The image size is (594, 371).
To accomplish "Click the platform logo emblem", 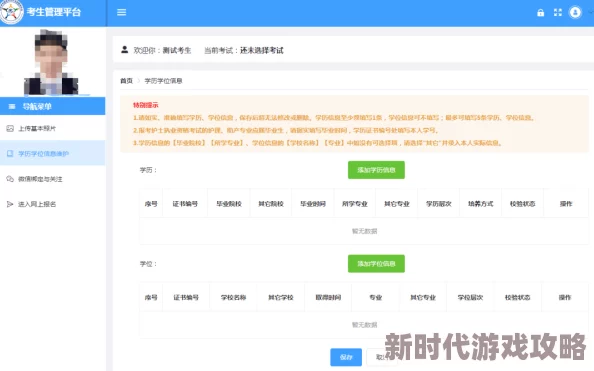I will pyautogui.click(x=11, y=12).
